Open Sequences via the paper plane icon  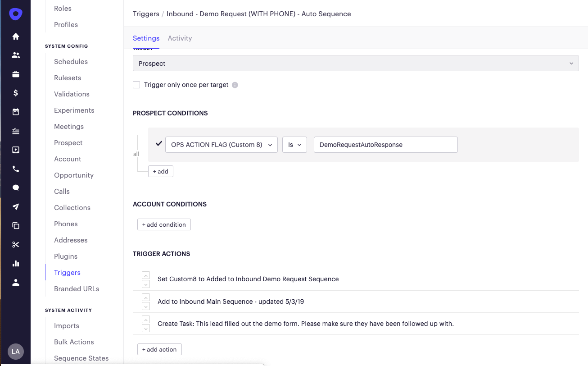(16, 206)
